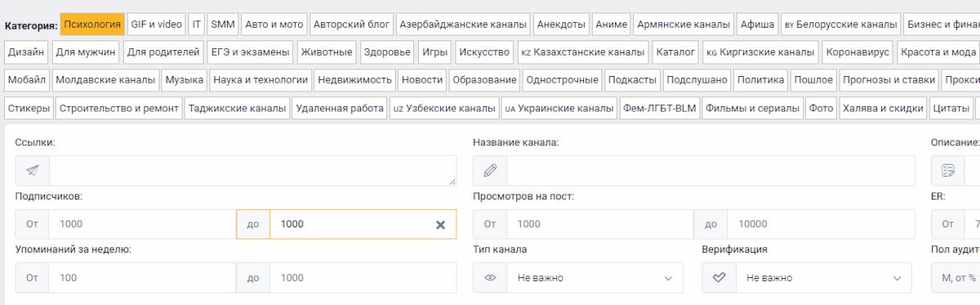Viewport: 980px width, 305px height.
Task: Show the Халява и скидки category
Action: (882, 108)
